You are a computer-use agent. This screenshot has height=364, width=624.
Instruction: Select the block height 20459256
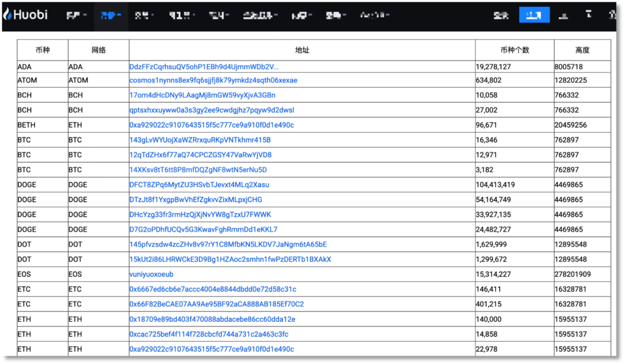click(571, 125)
